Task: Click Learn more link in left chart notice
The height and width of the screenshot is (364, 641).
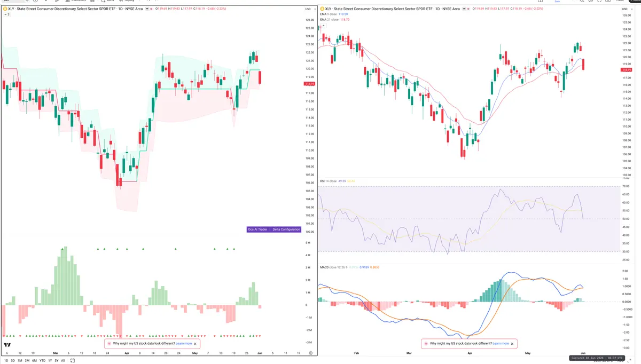Action: (183, 344)
